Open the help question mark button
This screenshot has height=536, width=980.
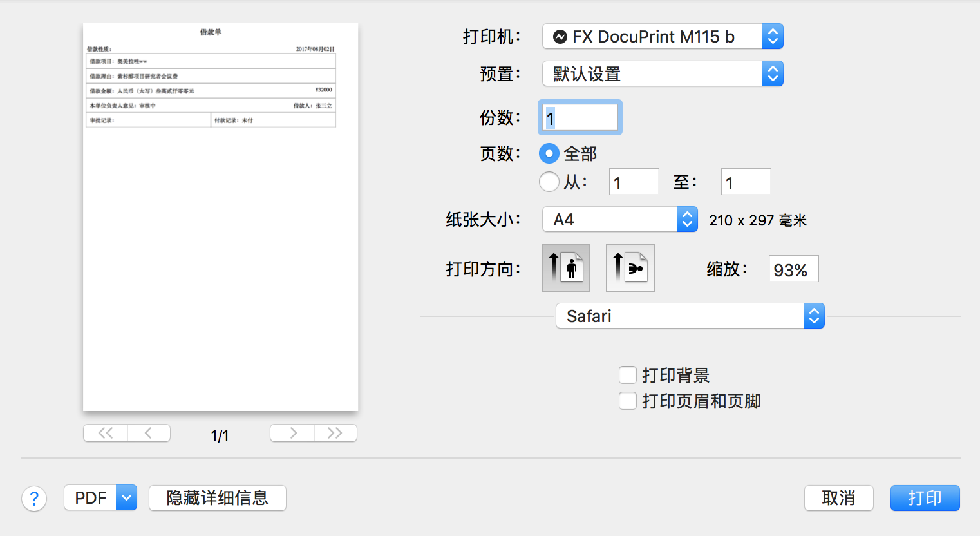(34, 498)
